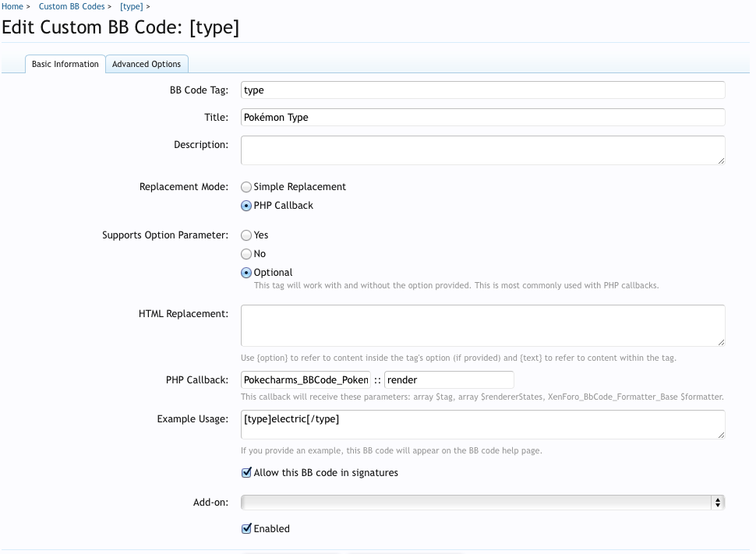Choose PHP Callback replacement mode
Image resolution: width=756 pixels, height=554 pixels.
246,206
